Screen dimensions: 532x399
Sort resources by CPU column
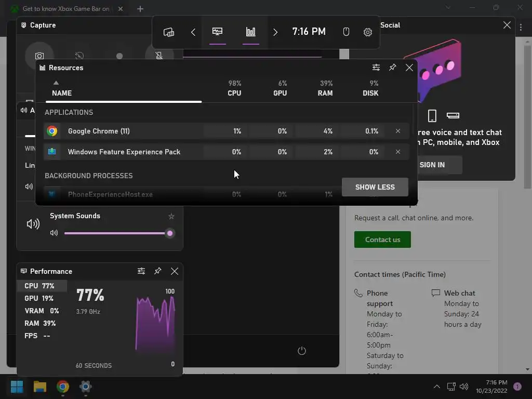pyautogui.click(x=234, y=93)
